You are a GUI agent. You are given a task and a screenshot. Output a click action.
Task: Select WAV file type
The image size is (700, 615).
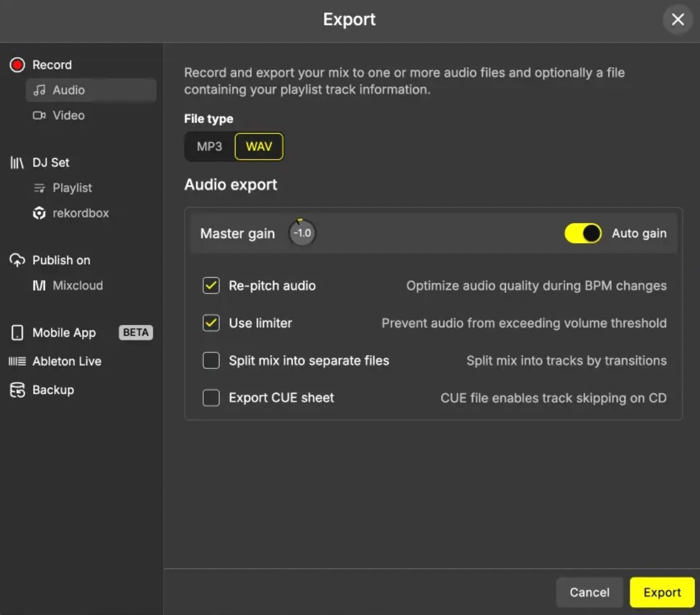259,147
